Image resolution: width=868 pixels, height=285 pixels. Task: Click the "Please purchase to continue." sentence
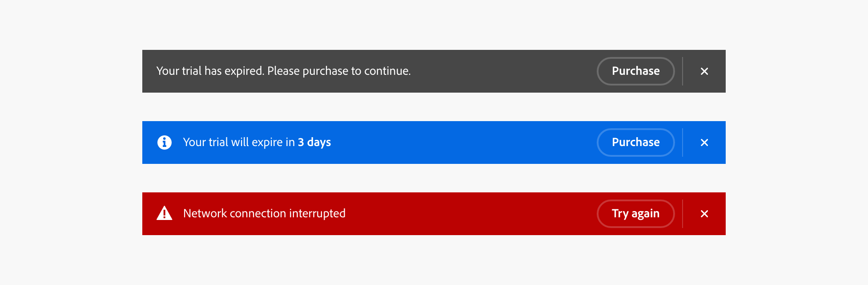[339, 71]
